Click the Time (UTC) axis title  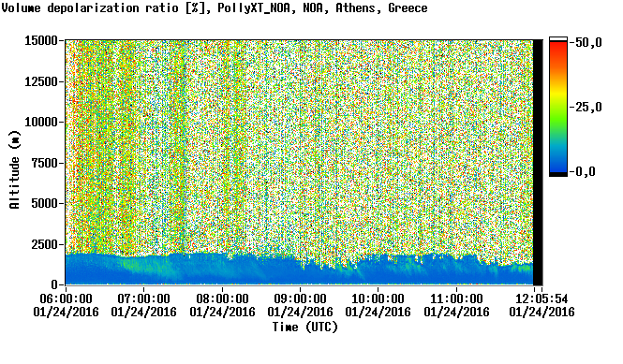[x=304, y=328]
